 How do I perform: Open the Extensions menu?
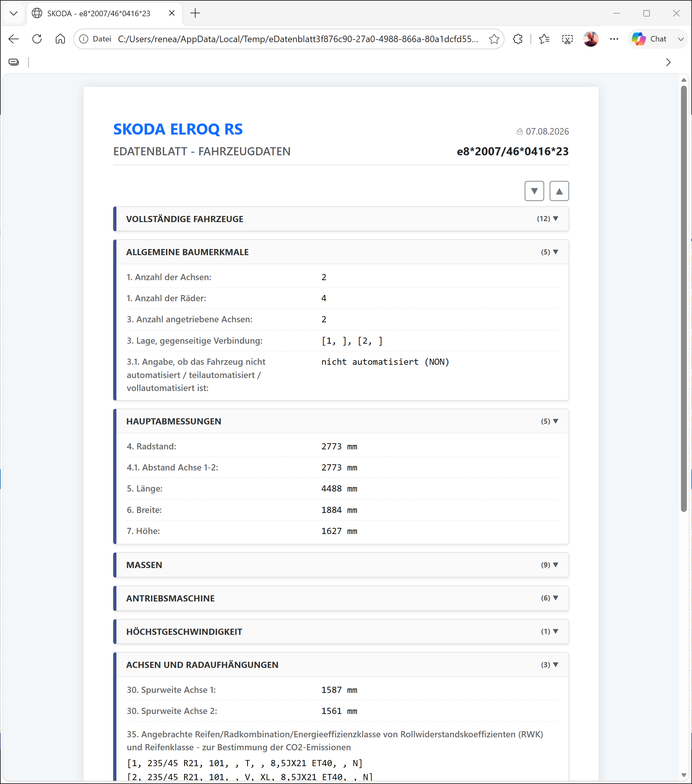click(x=518, y=39)
